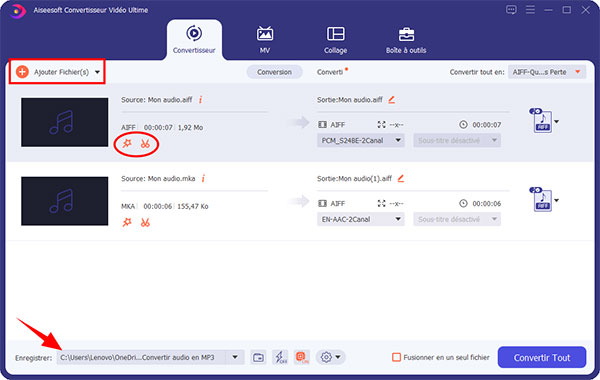600x380 pixels.
Task: Open the Collage tab
Action: [336, 40]
